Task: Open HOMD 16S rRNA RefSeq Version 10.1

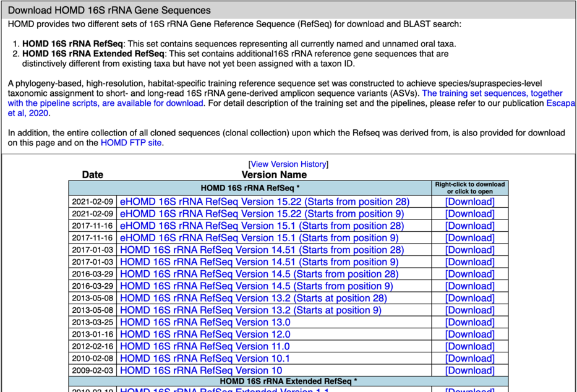Action: 205,359
